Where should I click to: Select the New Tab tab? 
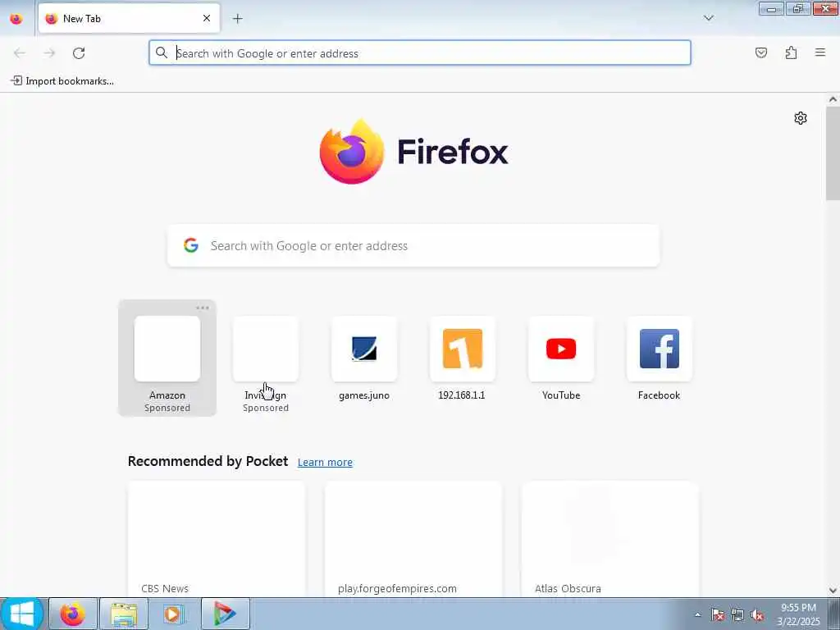click(129, 19)
